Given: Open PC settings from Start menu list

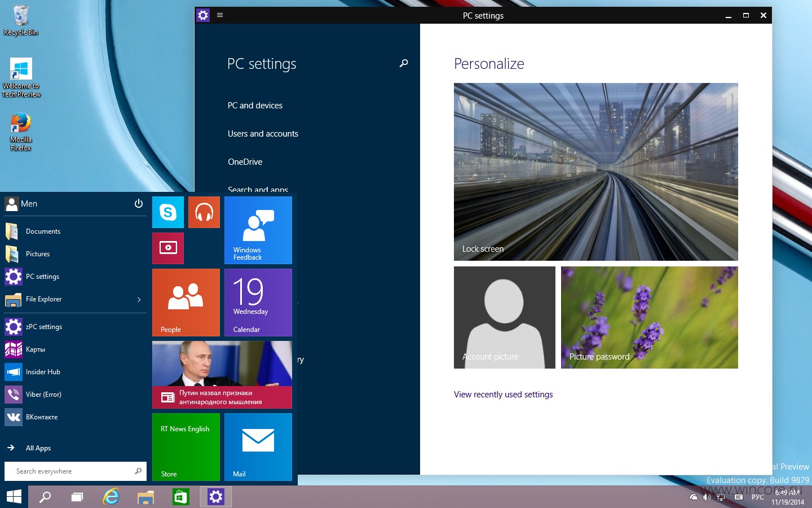Looking at the screenshot, I should point(76,277).
